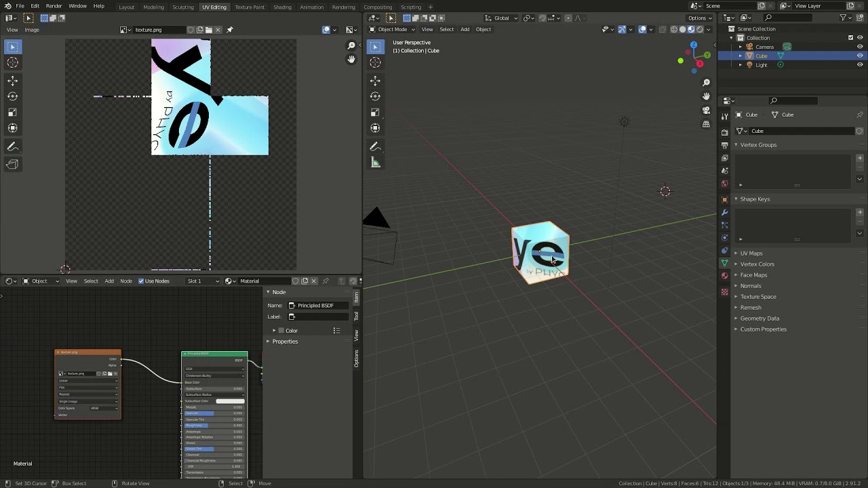
Task: Hide the Camera in the outliner
Action: coord(860,47)
